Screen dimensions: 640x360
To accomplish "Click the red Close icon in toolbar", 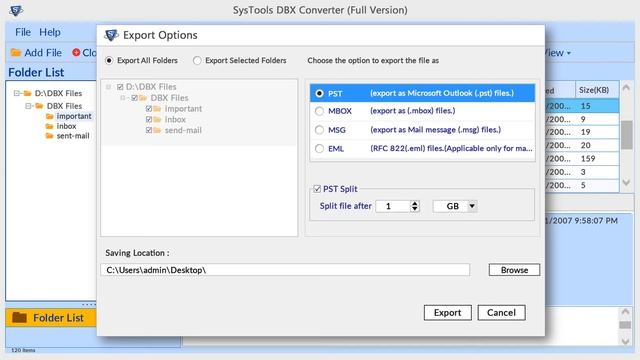I will pyautogui.click(x=76, y=52).
